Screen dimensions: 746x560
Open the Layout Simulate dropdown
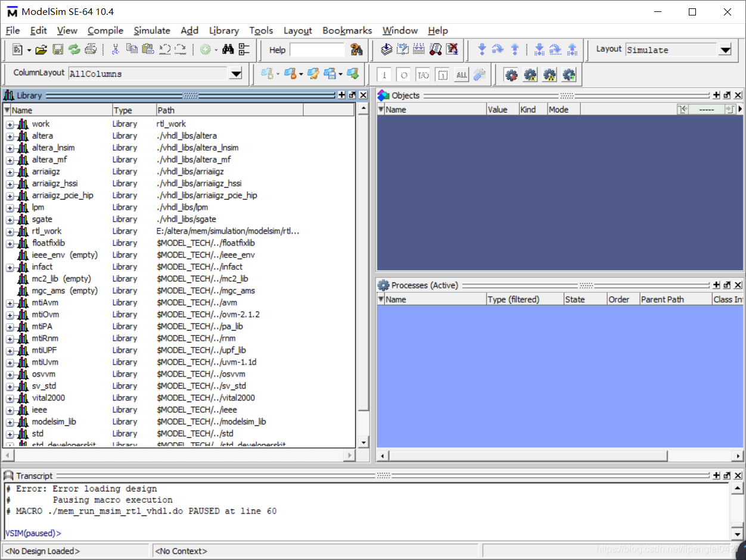point(725,50)
